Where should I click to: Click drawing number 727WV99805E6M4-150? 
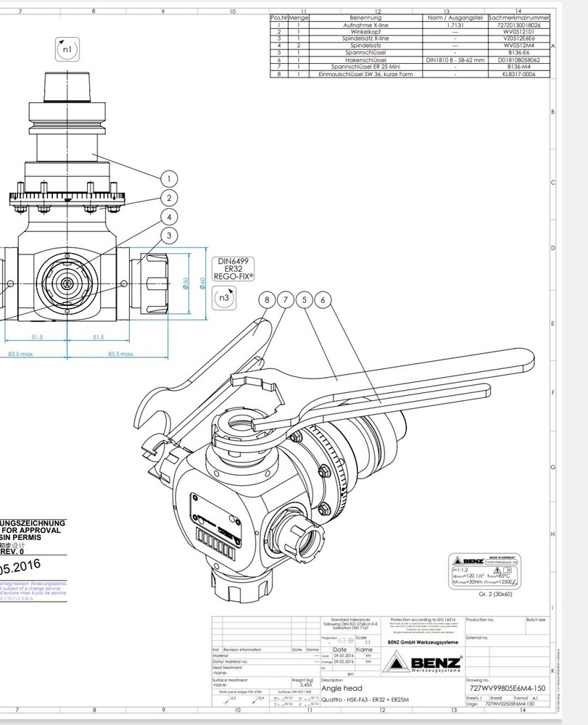(508, 687)
